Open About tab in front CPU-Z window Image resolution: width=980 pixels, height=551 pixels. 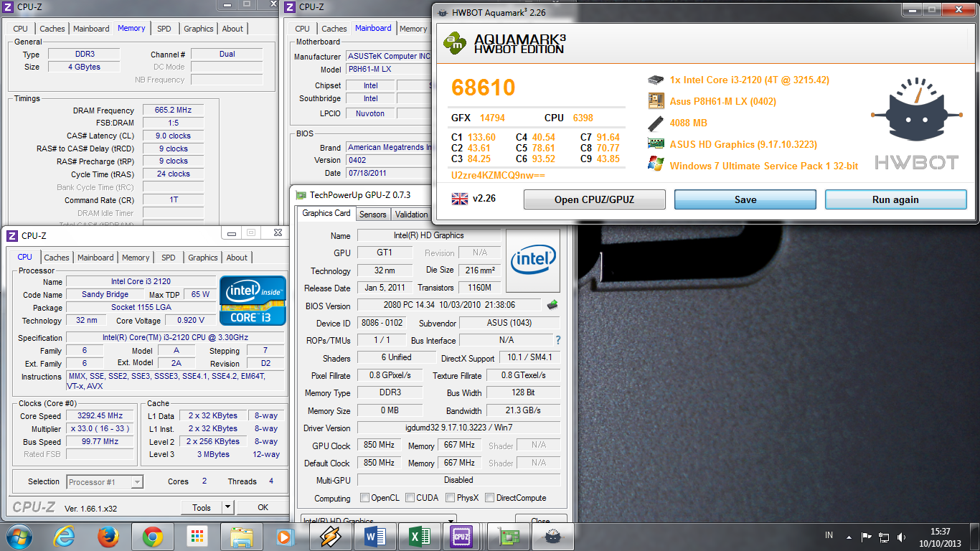pyautogui.click(x=237, y=258)
